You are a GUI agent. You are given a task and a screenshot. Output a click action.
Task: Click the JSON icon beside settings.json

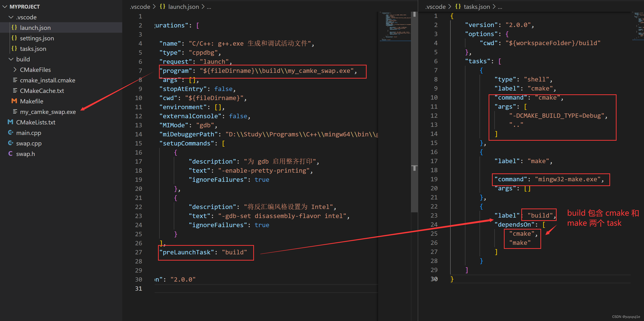click(x=14, y=38)
